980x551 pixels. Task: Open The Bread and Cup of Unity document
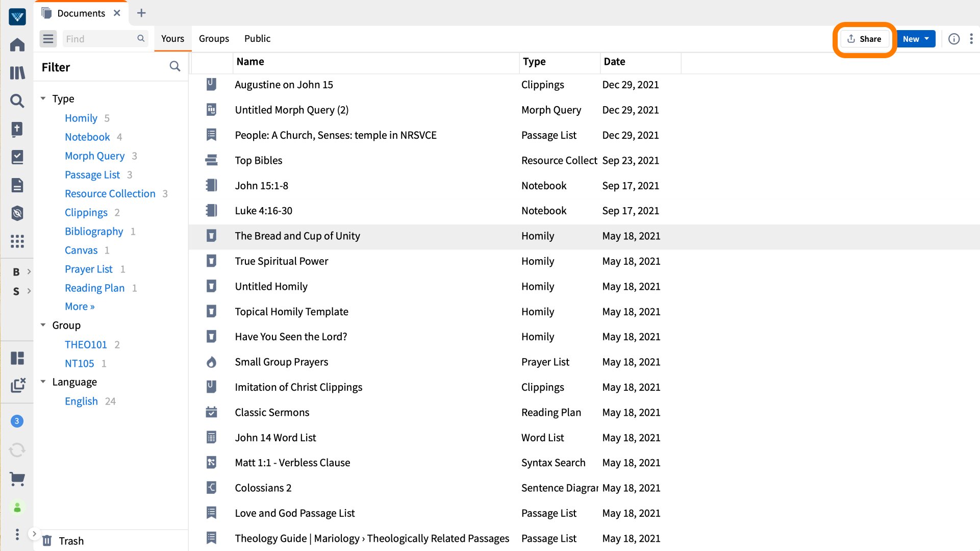coord(297,236)
